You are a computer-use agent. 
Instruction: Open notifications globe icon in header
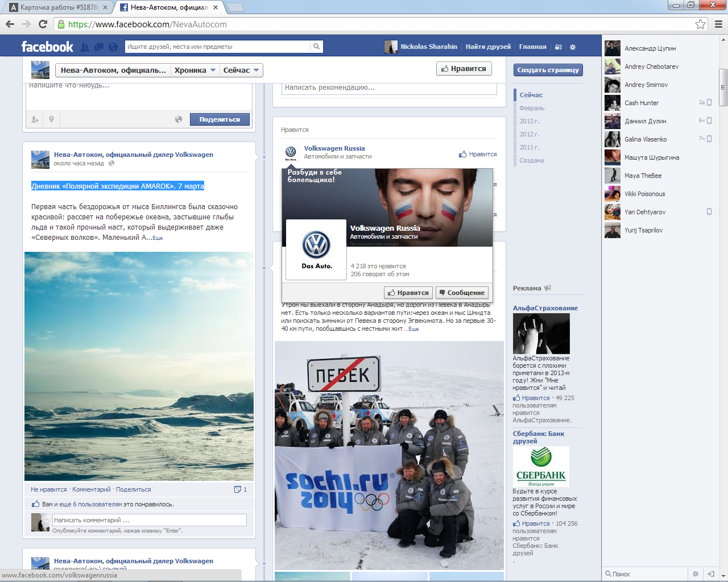point(113,47)
